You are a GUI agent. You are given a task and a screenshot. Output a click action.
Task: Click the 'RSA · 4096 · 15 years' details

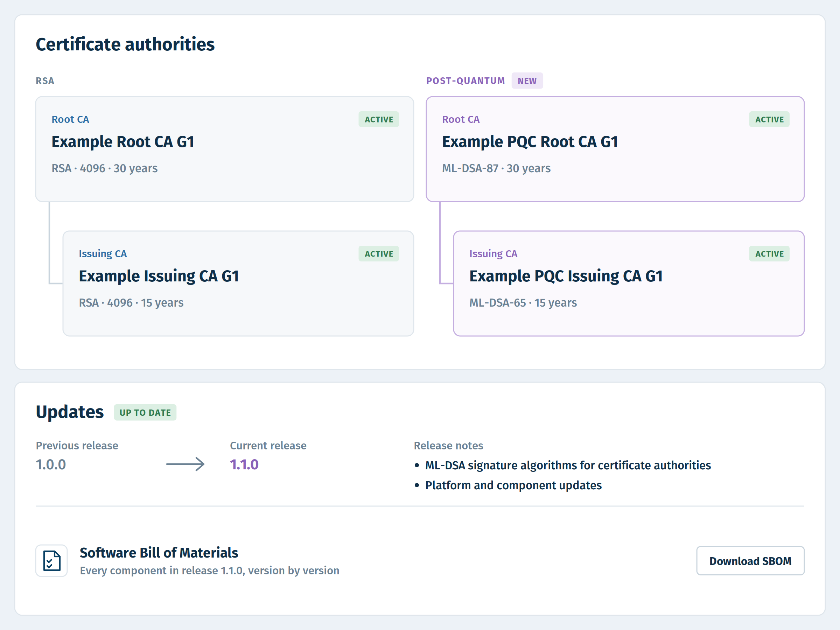131,303
